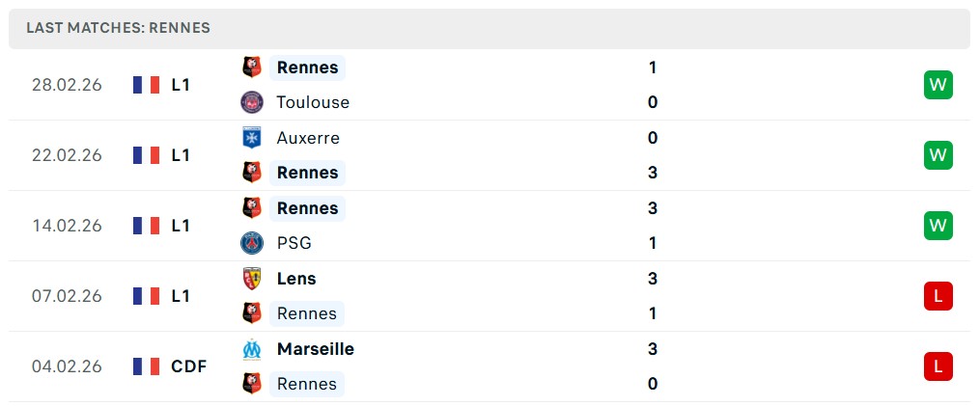
Task: Click the Lens club crest icon
Action: coord(252,279)
